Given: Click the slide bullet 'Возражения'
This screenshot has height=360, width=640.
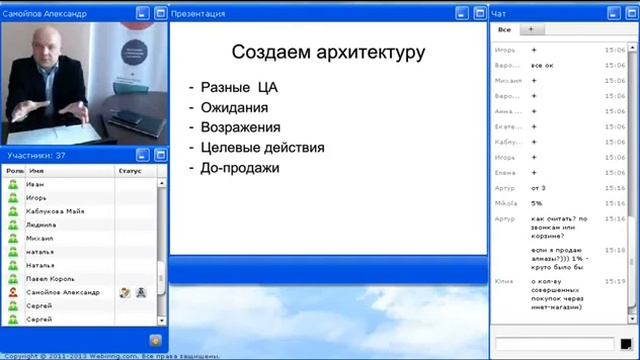Looking at the screenshot, I should point(240,127).
